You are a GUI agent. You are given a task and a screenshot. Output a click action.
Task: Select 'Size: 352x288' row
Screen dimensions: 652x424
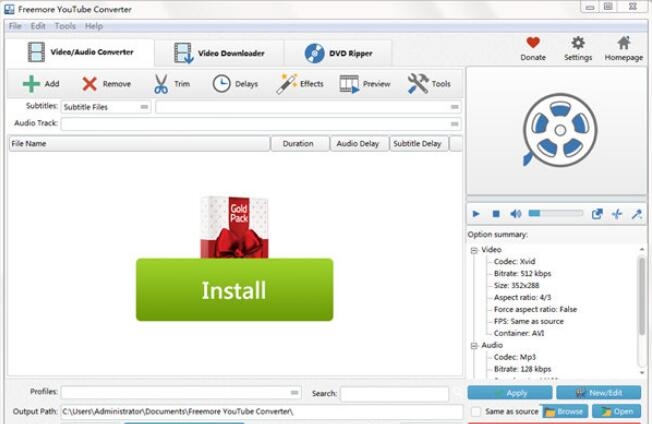[x=516, y=286]
